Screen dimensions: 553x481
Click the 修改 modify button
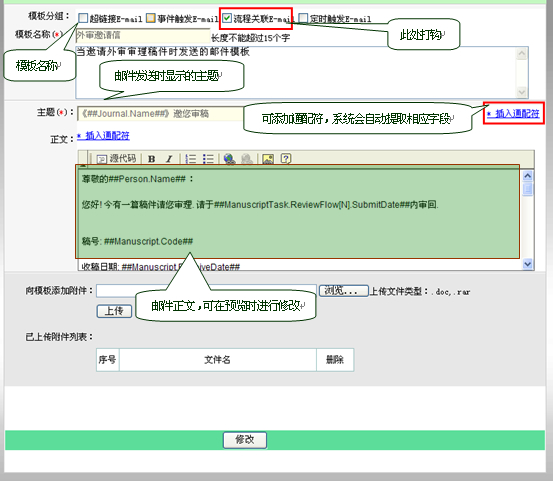(245, 440)
